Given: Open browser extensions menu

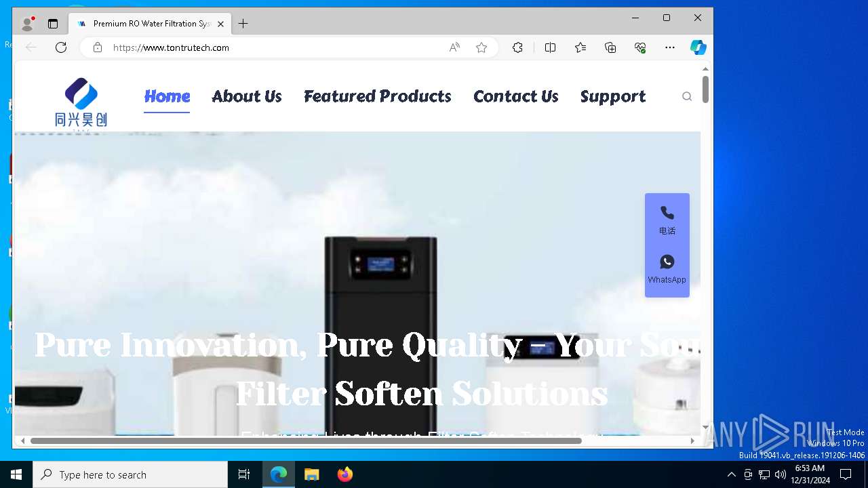Looking at the screenshot, I should click(x=517, y=47).
